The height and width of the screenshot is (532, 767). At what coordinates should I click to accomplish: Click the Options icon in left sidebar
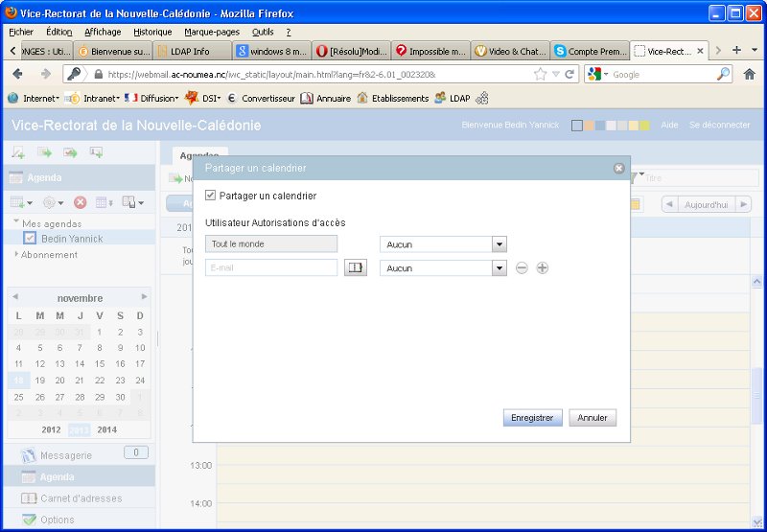(x=29, y=520)
